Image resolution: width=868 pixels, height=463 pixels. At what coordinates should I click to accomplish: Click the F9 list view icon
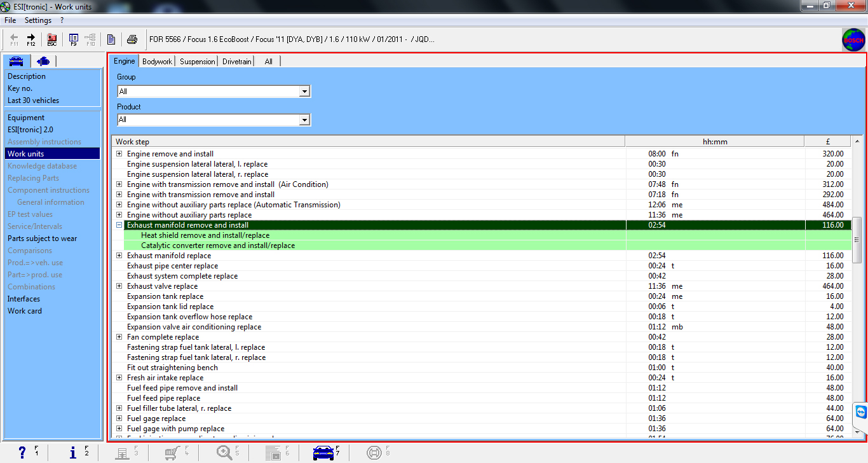click(74, 39)
